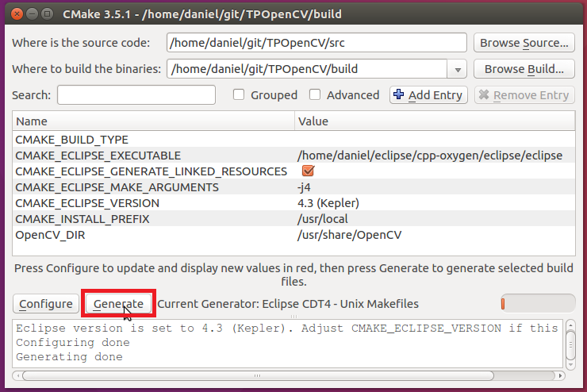587x392 pixels.
Task: Open the build binaries path dropdown
Action: [x=457, y=69]
